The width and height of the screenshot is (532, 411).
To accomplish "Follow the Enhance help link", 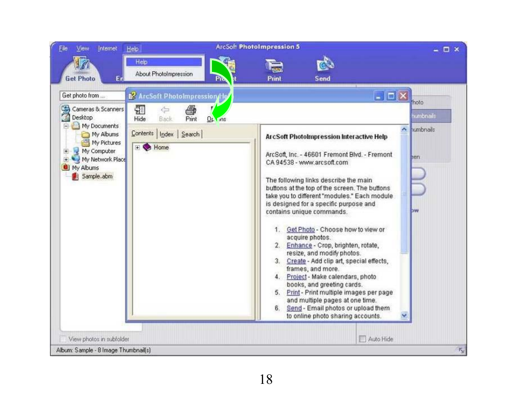I will pos(299,245).
